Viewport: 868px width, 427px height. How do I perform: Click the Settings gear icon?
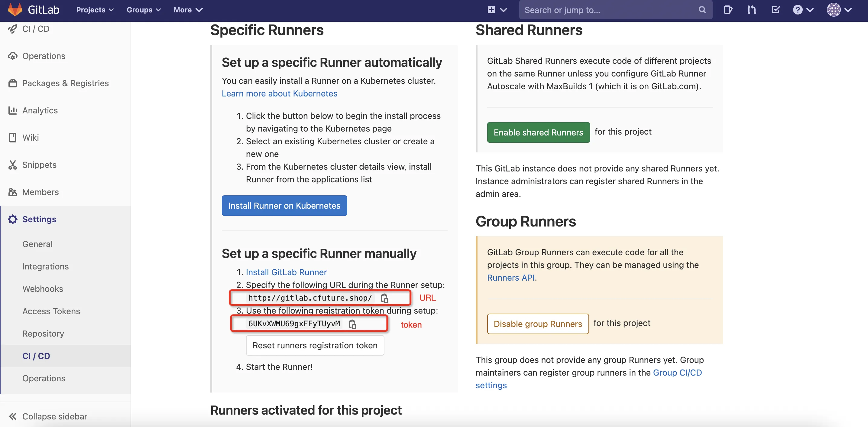pyautogui.click(x=12, y=219)
